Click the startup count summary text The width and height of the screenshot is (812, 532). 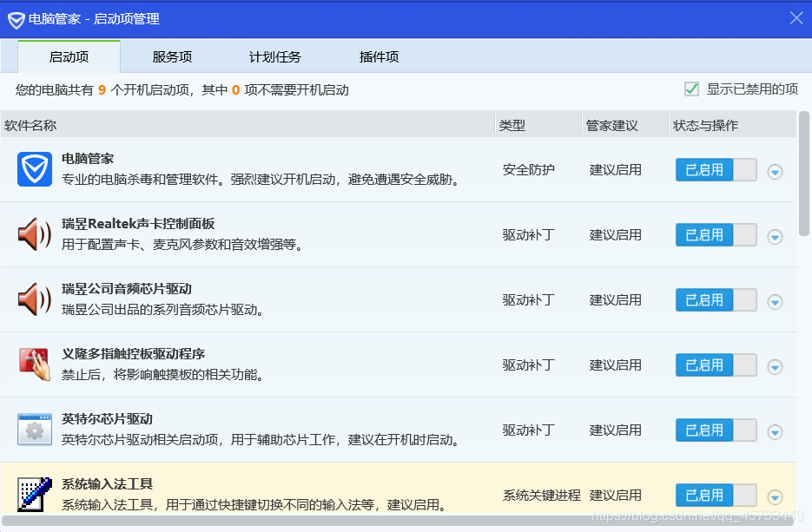pos(182,90)
